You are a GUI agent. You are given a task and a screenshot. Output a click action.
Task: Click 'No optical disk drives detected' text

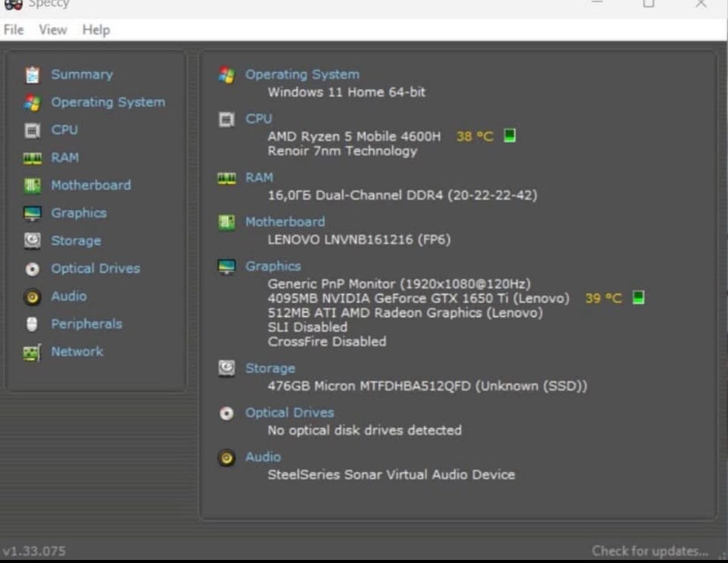click(365, 430)
